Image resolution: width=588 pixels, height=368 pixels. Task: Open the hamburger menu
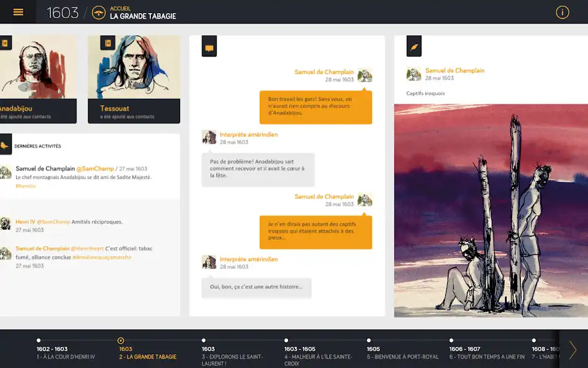[18, 12]
